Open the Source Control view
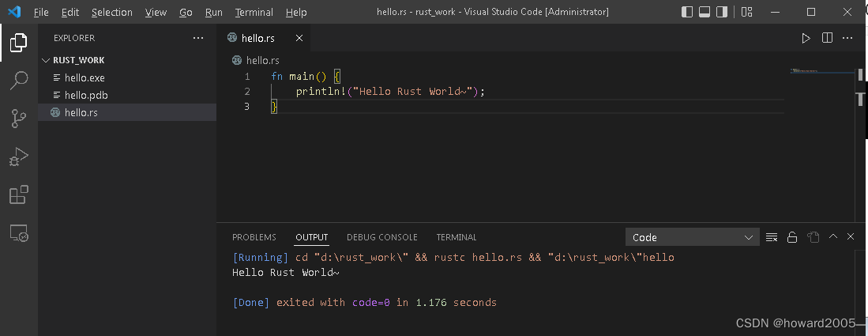The height and width of the screenshot is (336, 868). (18, 119)
